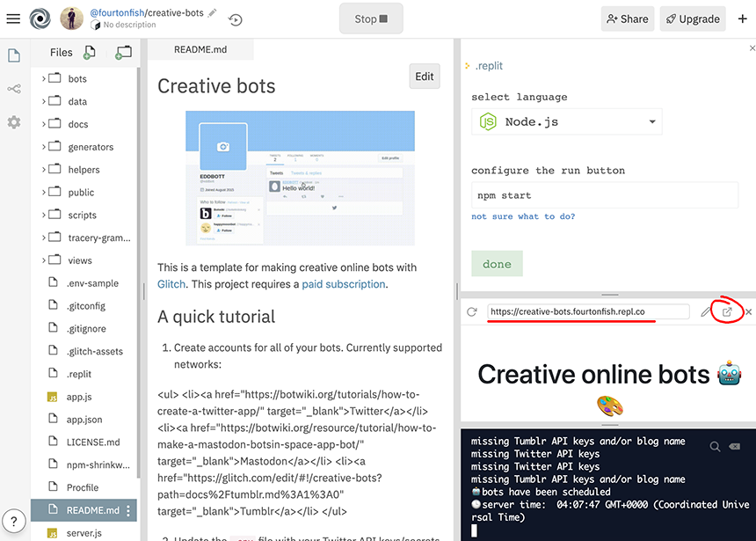The image size is (756, 541).
Task: Click the preview URL address field
Action: click(588, 311)
